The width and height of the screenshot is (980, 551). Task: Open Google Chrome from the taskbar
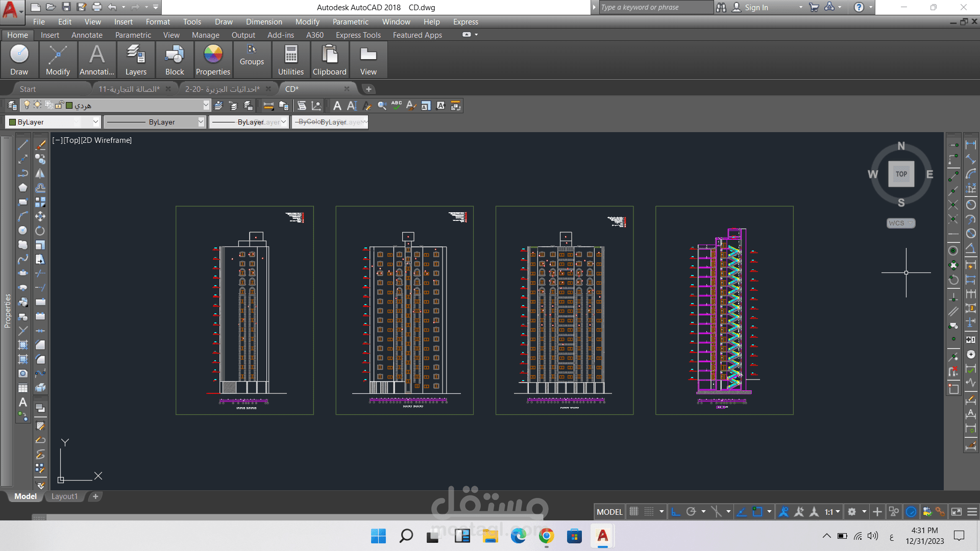(546, 536)
